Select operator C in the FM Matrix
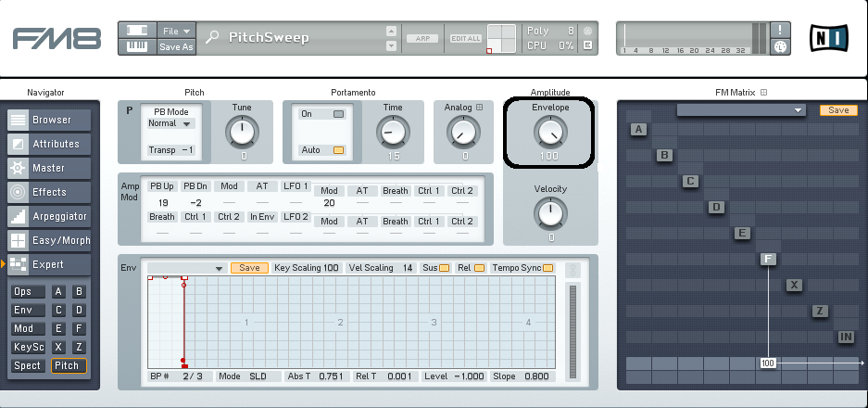 click(x=690, y=181)
